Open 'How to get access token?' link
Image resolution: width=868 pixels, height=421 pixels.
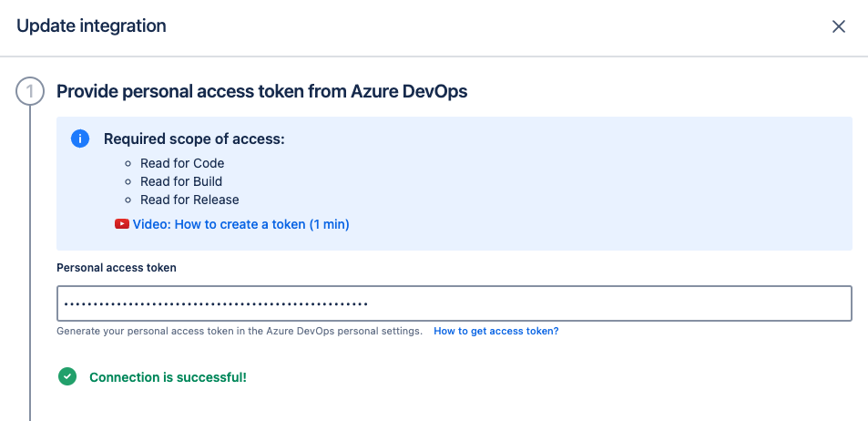point(496,332)
